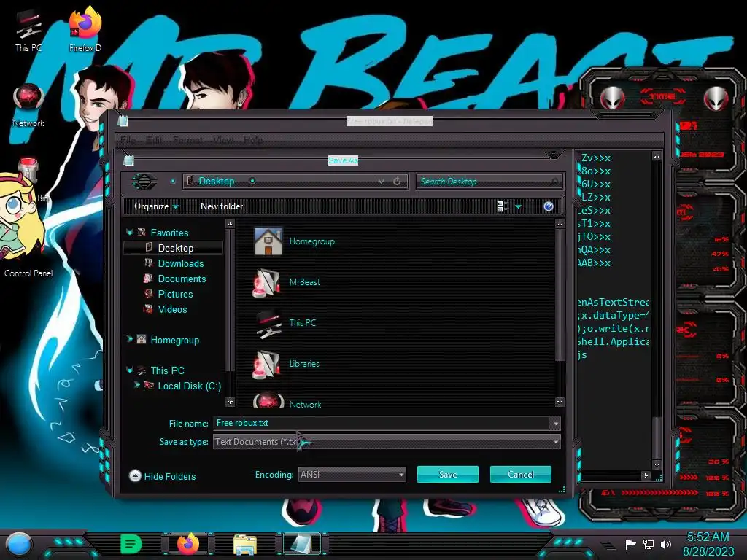Screen dimensions: 747x560
Task: Open the This PC desktop icon
Action: (x=28, y=31)
